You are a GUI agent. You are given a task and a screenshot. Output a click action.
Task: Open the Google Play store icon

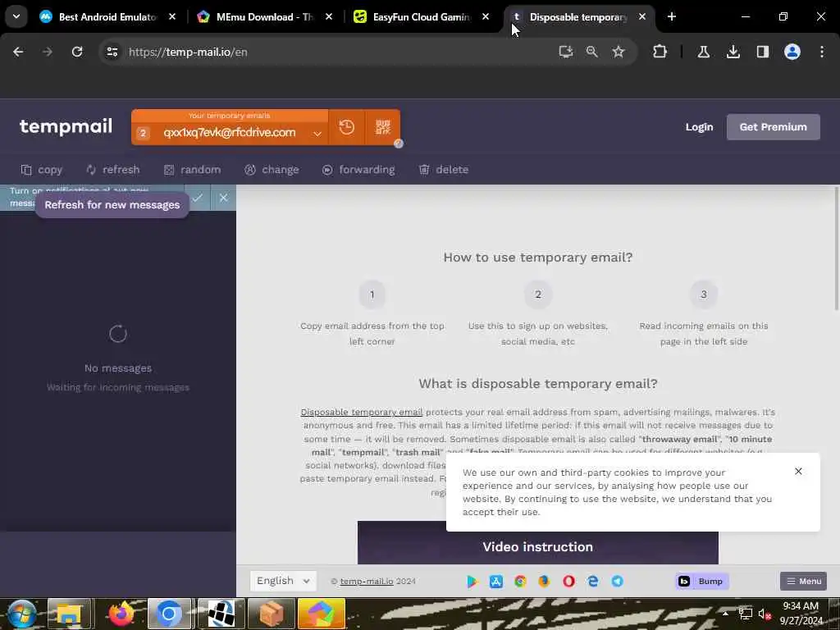click(472, 582)
